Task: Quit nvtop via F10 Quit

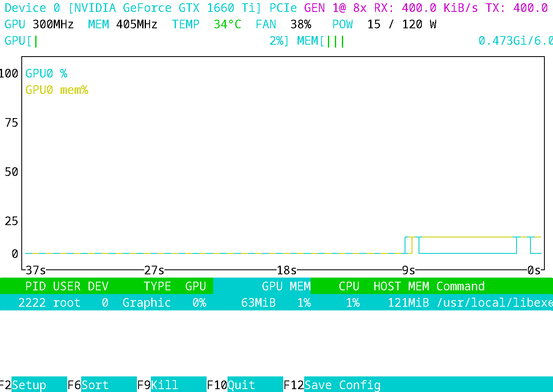Action: (x=241, y=385)
